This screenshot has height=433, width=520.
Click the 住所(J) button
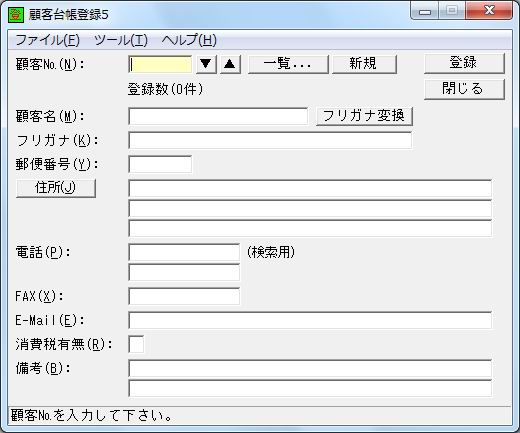tap(56, 188)
